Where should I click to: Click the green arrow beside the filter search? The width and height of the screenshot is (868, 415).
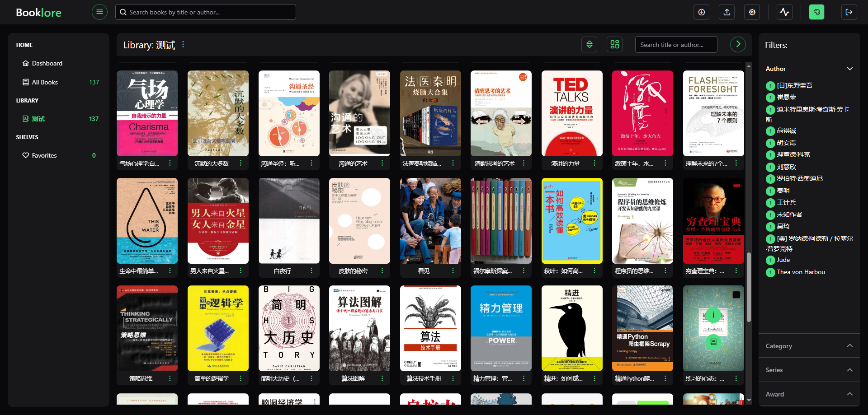tap(738, 44)
